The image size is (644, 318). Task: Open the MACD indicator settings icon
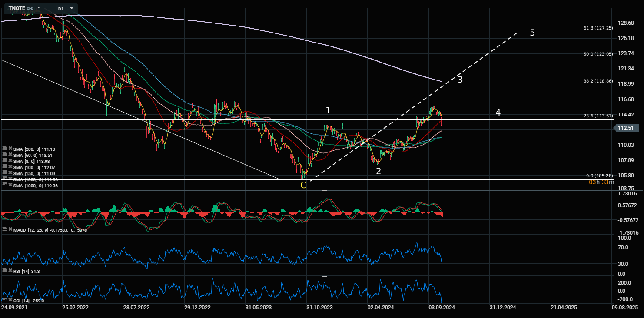[4, 229]
